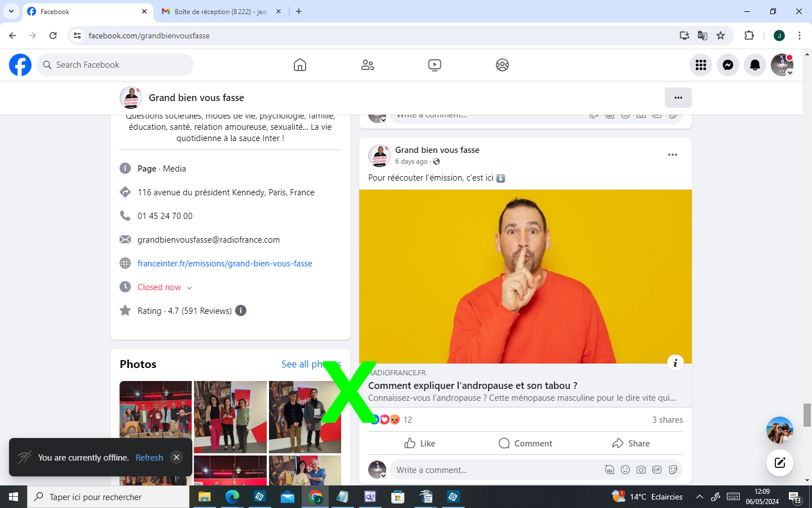Click the email grandbienvousfasse@radiofrance.com
This screenshot has height=508, width=812.
pos(209,240)
